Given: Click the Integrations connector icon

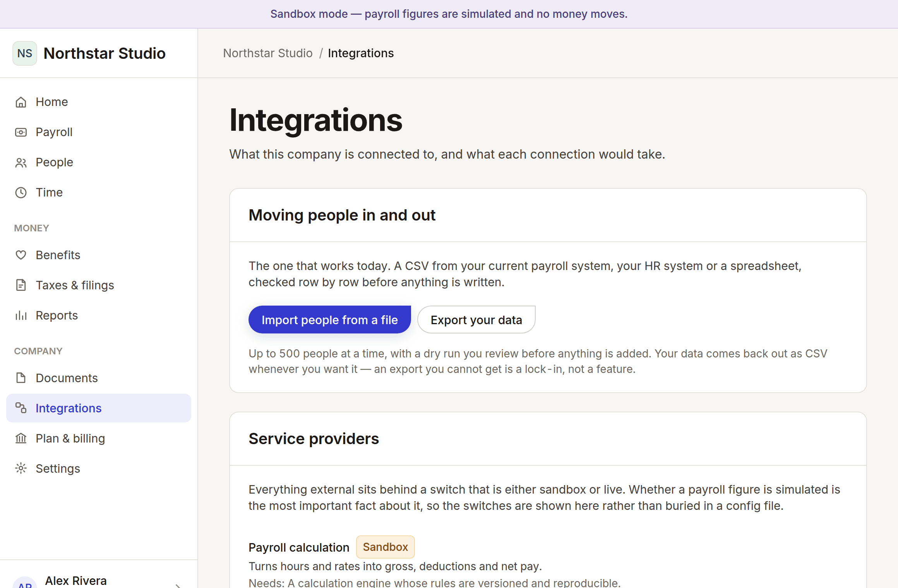Looking at the screenshot, I should coord(21,408).
